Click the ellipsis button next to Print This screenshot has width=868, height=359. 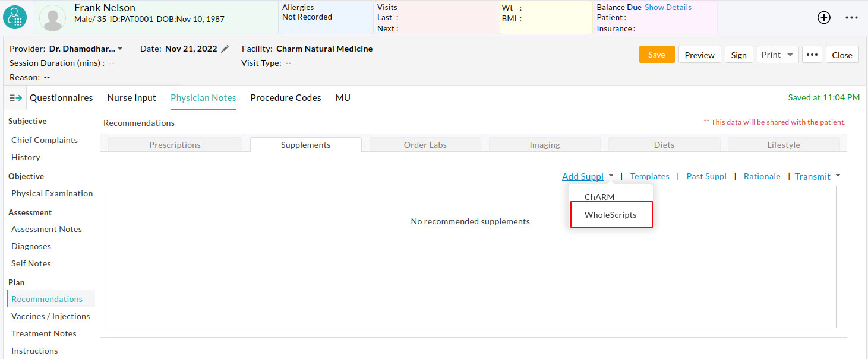click(x=812, y=54)
